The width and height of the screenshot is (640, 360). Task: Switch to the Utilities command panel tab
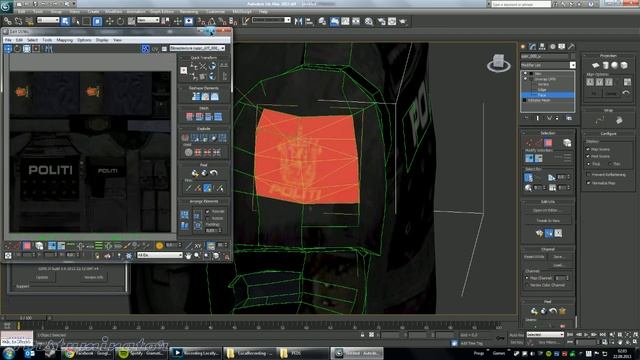click(571, 47)
